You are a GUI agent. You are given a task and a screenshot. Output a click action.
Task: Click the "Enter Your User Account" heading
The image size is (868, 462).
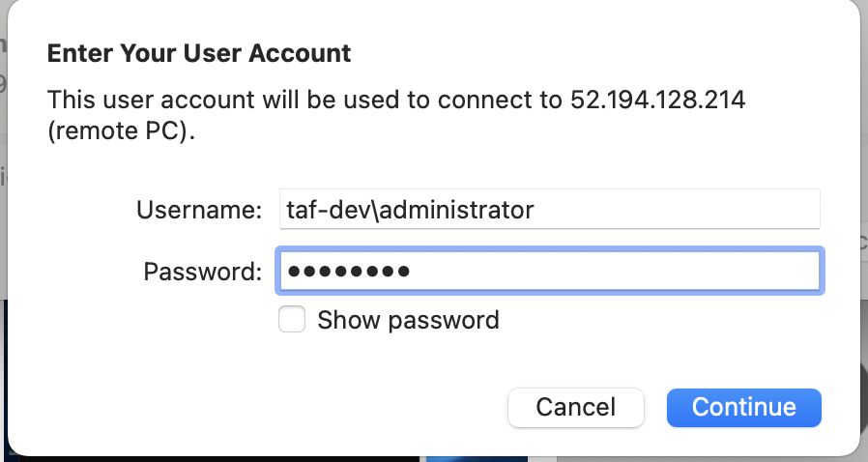pyautogui.click(x=199, y=52)
